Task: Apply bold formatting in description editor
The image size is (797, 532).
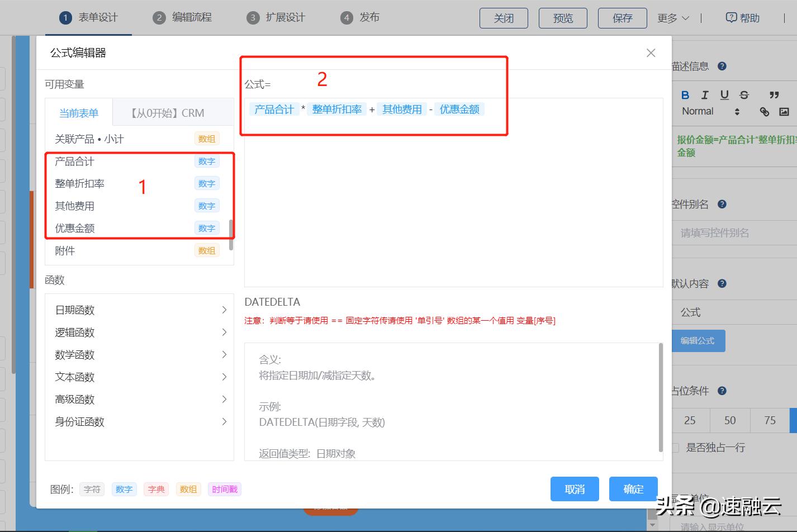Action: click(685, 95)
